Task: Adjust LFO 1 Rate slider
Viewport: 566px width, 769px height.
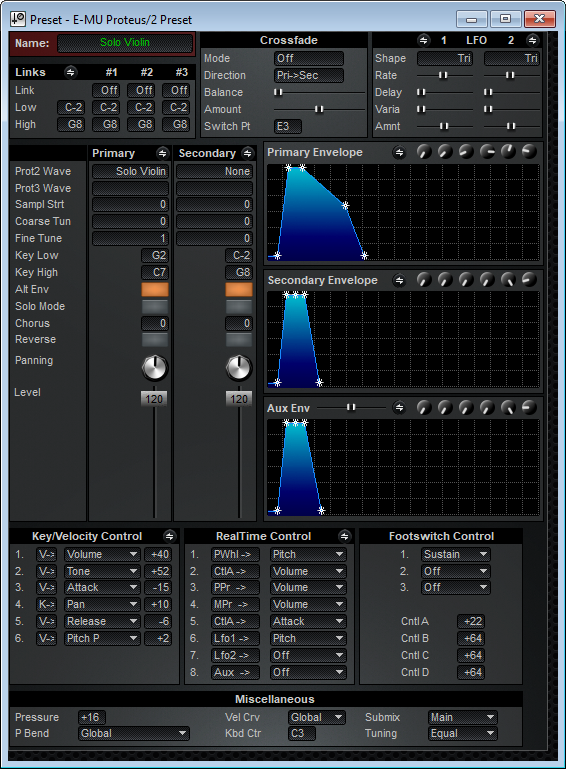Action: coord(443,75)
